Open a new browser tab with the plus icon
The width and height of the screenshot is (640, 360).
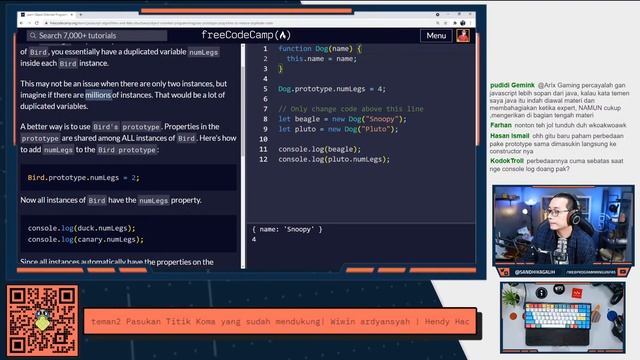point(81,15)
